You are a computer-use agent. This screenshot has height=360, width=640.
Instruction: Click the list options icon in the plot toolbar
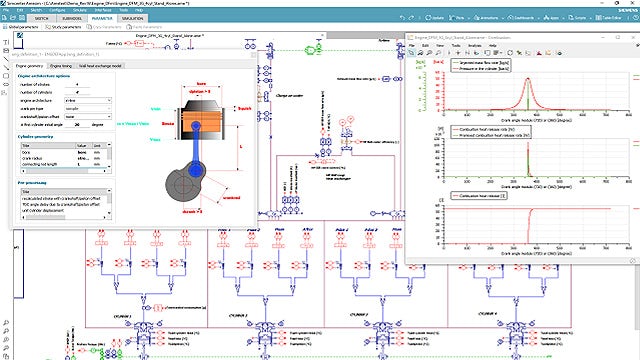pyautogui.click(x=497, y=53)
